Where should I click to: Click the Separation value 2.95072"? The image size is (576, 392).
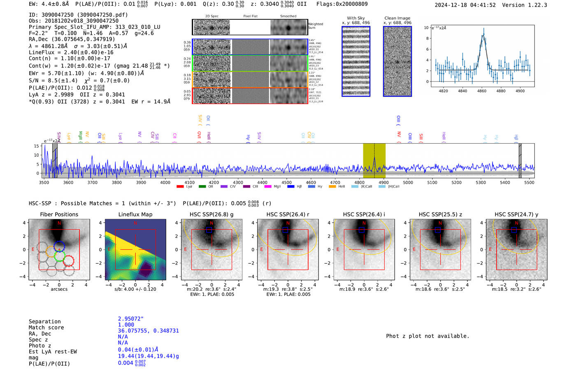[131, 319]
